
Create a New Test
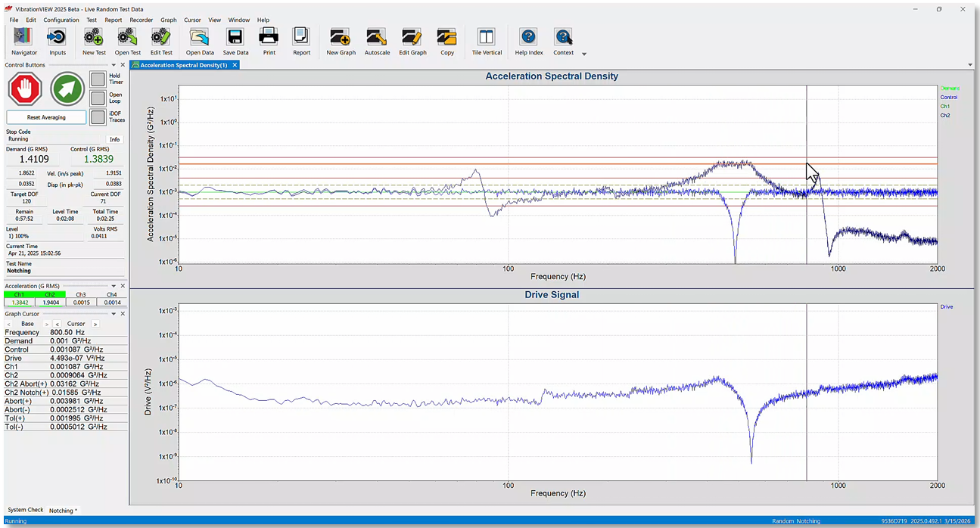(94, 42)
